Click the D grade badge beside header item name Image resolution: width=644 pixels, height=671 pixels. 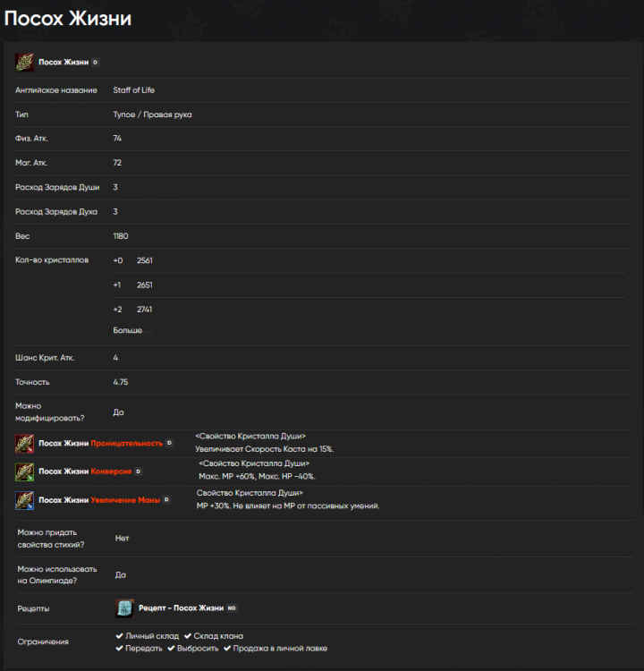point(96,63)
